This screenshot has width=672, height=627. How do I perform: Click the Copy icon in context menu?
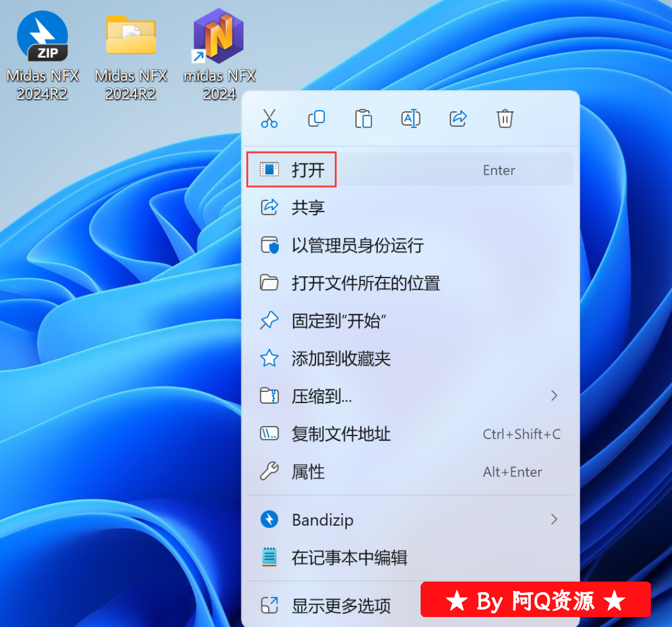point(317,118)
